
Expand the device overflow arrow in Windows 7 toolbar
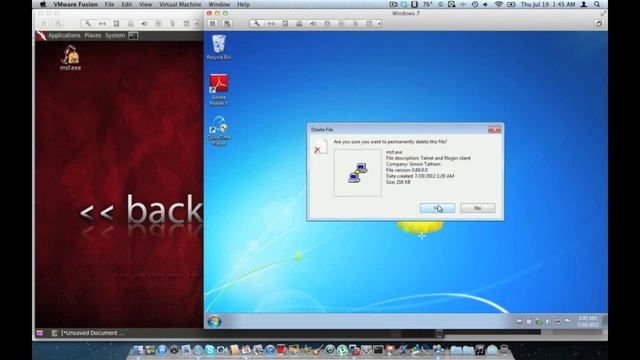coord(379,24)
